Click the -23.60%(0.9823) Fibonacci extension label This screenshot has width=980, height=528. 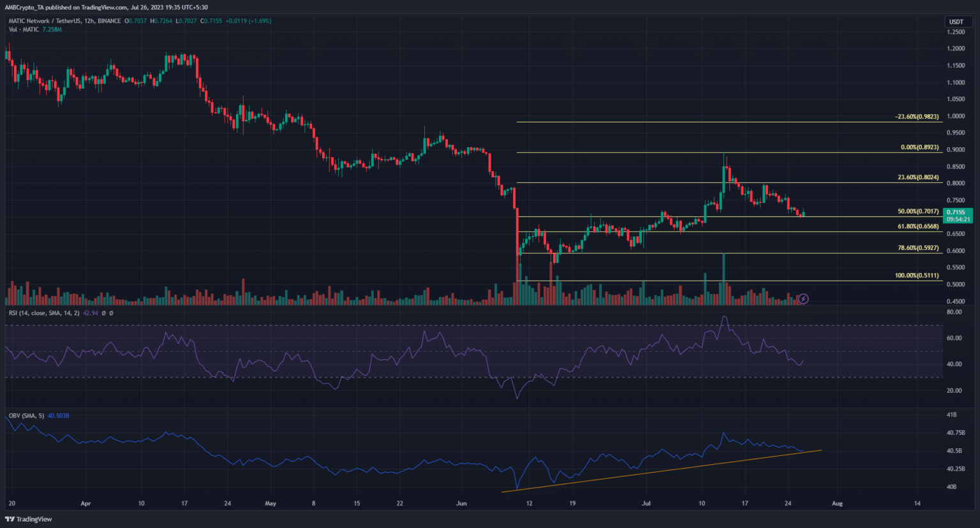(x=917, y=117)
